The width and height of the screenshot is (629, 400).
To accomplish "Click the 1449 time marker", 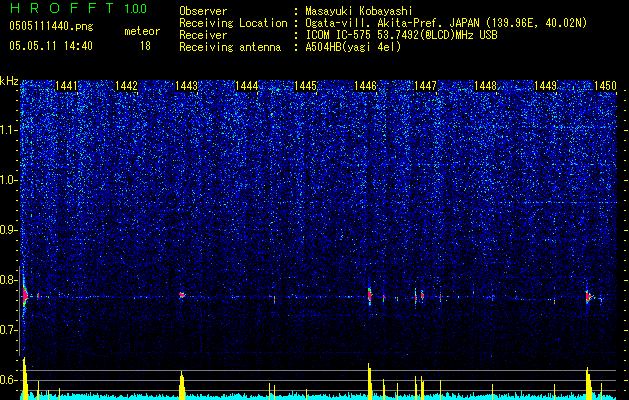I will [x=546, y=86].
